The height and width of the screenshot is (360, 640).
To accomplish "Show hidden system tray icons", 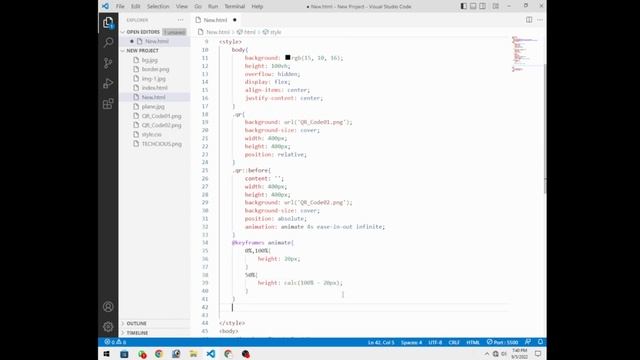I will (487, 354).
